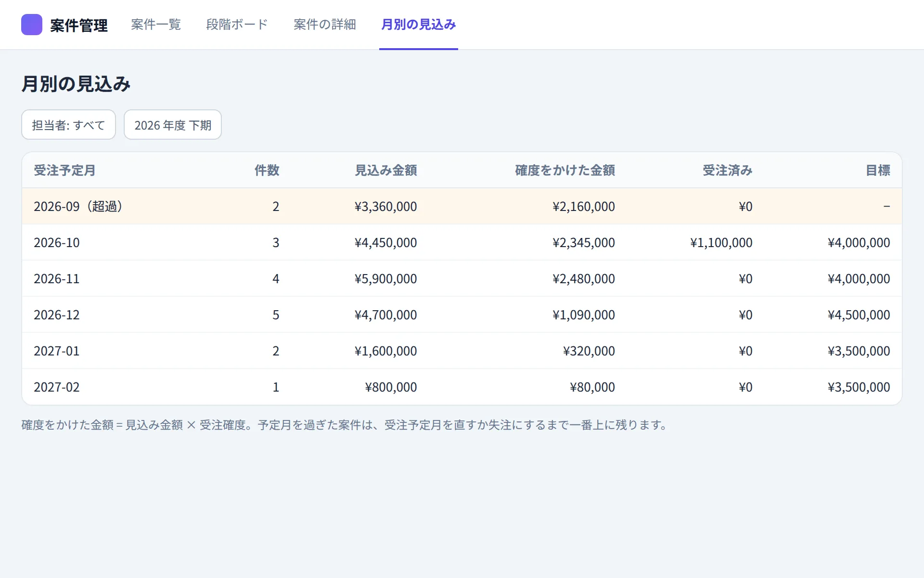924x578 pixels.
Task: Switch to the 段階ボード tab
Action: point(237,25)
